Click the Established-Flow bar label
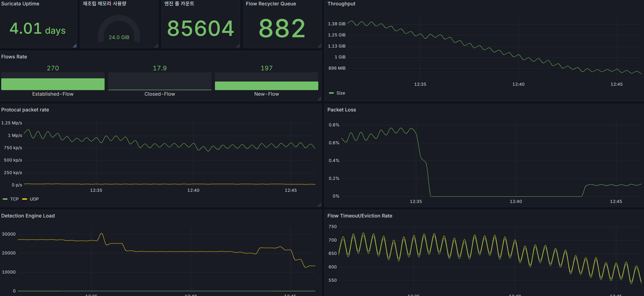This screenshot has height=296, width=644. (x=53, y=94)
